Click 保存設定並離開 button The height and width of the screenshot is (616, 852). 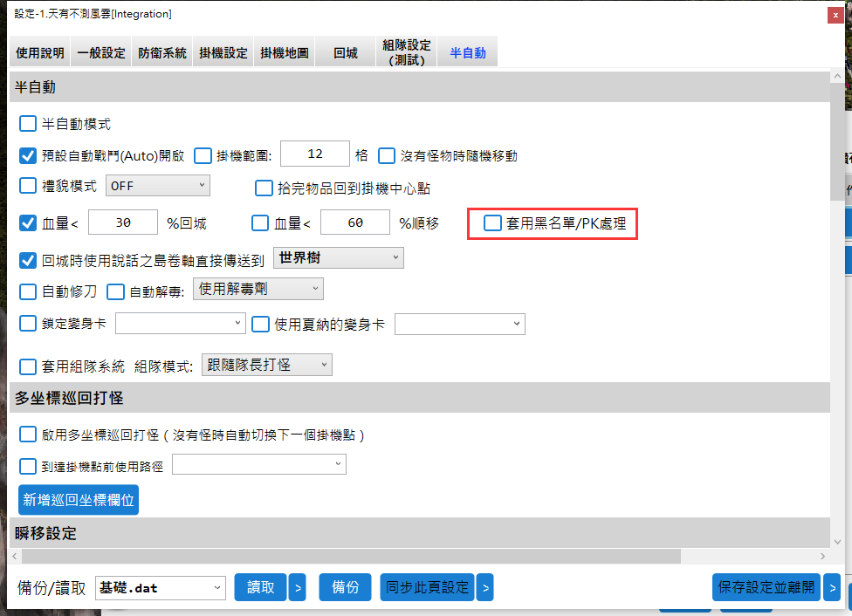(x=766, y=587)
